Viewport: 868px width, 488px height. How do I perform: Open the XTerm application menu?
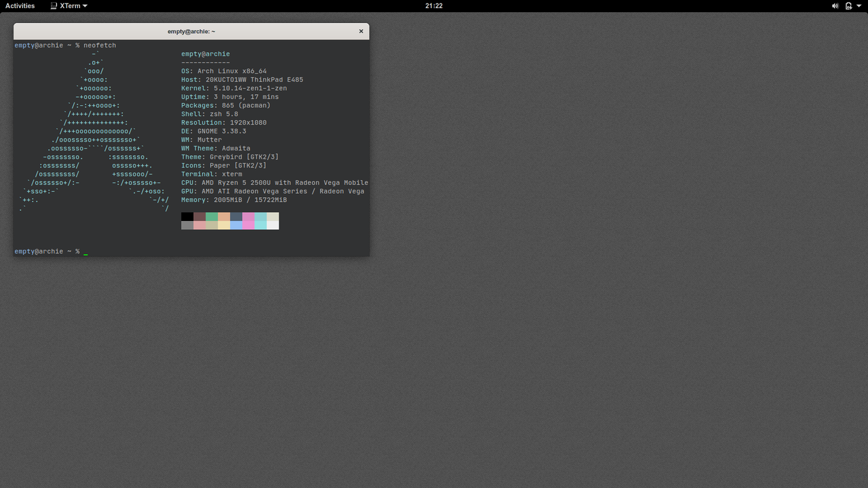tap(69, 5)
